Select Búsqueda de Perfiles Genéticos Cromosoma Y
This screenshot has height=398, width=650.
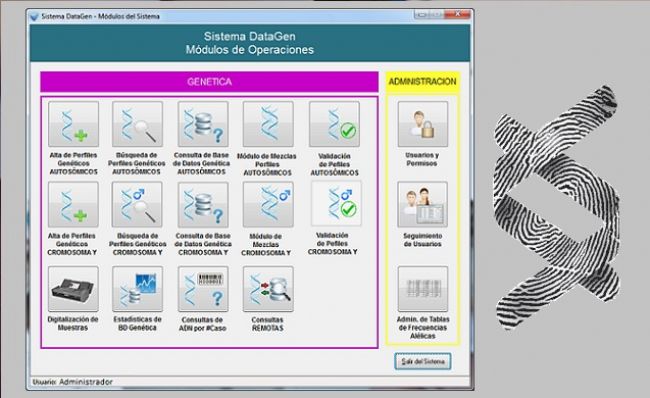click(137, 204)
